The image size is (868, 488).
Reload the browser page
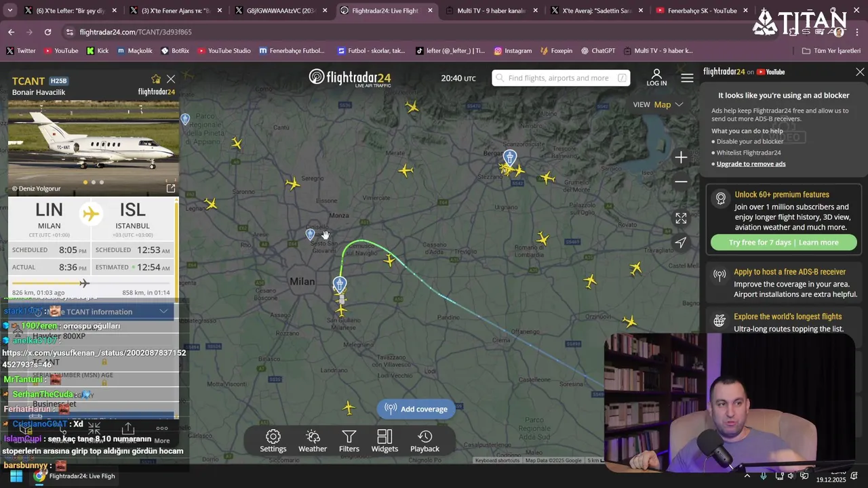(x=47, y=32)
